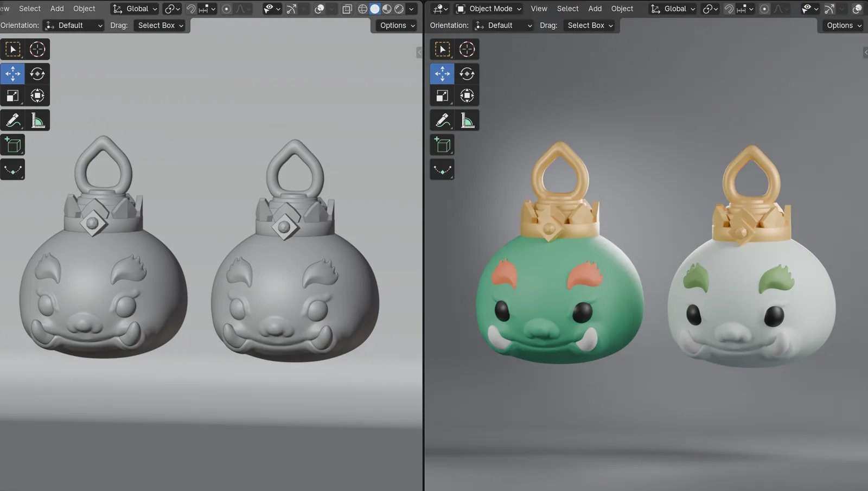Image resolution: width=868 pixels, height=491 pixels.
Task: Switch left viewport to material preview shading
Action: coord(387,9)
